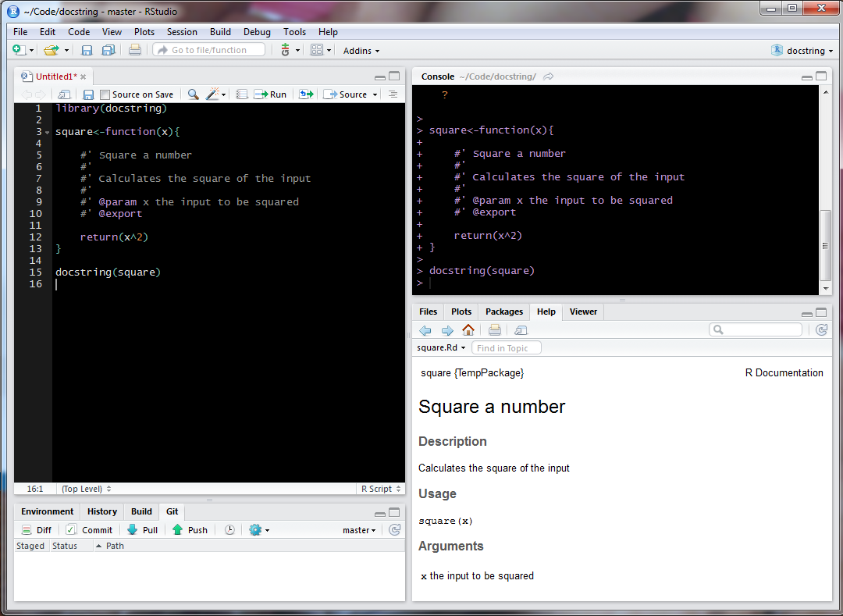Open the New File dropdown arrow
This screenshot has height=616, width=843.
(31, 51)
